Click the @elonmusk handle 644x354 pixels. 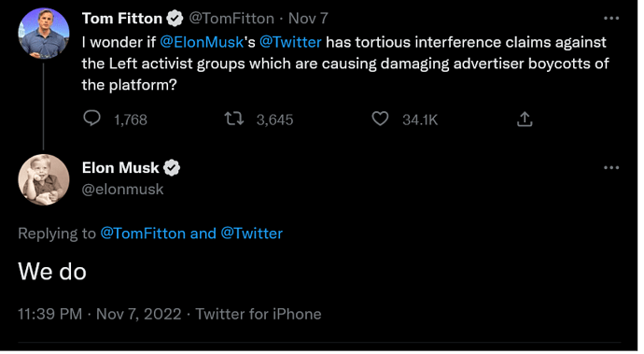(x=122, y=190)
